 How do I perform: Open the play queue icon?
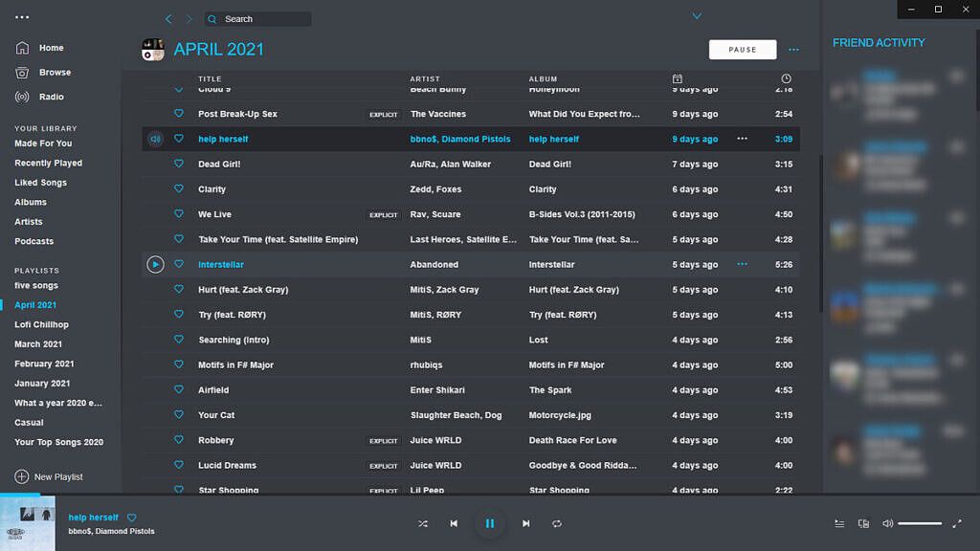point(839,523)
